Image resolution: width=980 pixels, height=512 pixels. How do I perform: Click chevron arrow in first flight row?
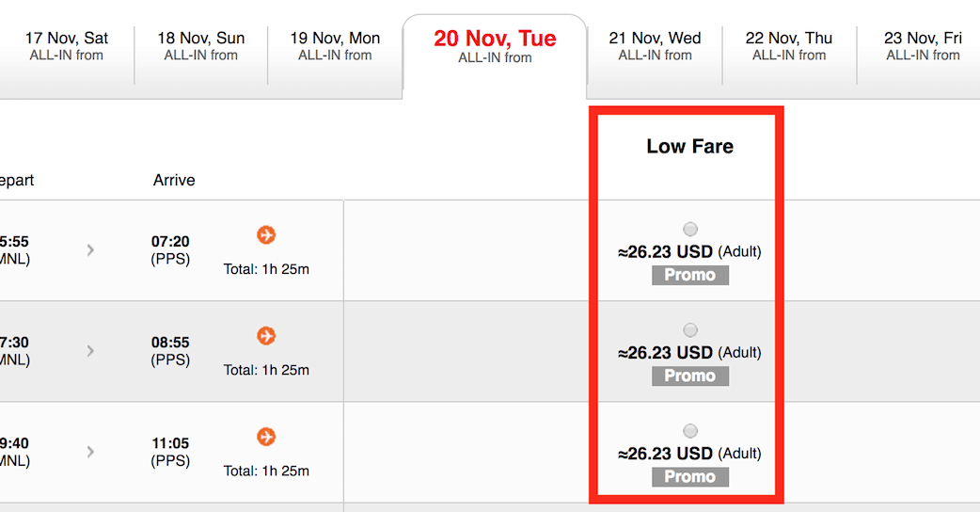90,249
